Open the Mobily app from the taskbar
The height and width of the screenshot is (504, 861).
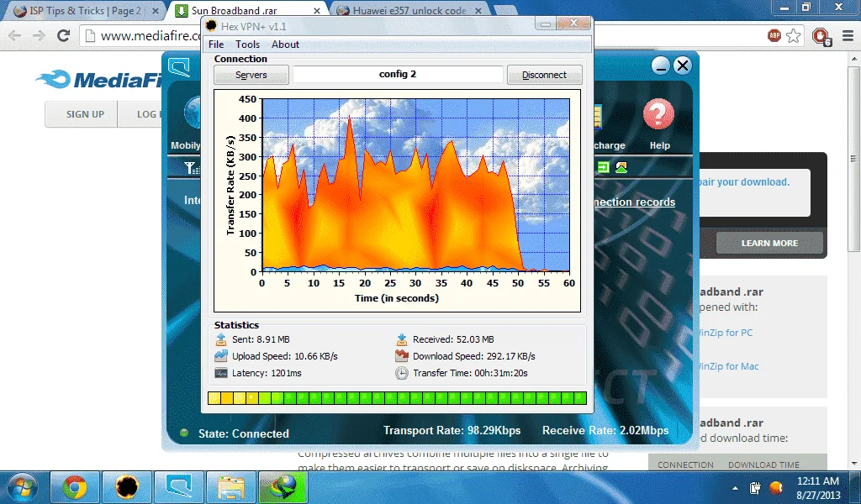[x=178, y=487]
